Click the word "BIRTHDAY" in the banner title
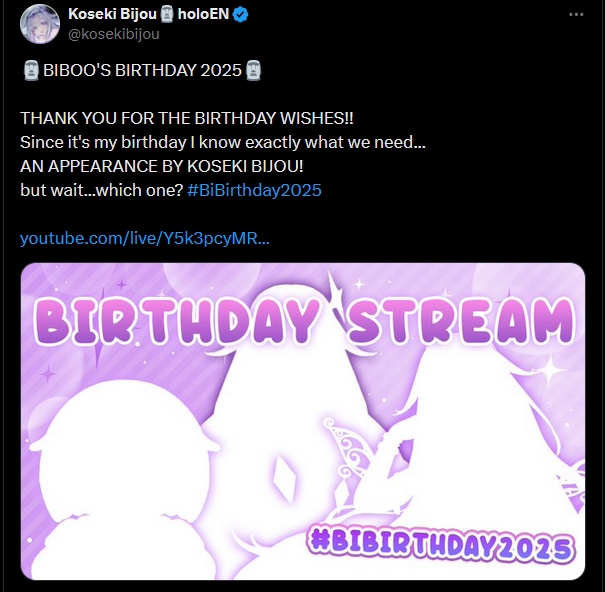Viewport: 605px width, 592px height. point(177,321)
